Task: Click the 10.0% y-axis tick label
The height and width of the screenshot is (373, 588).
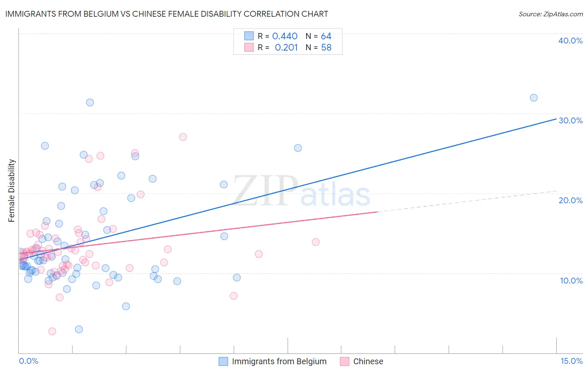Action: 571,281
